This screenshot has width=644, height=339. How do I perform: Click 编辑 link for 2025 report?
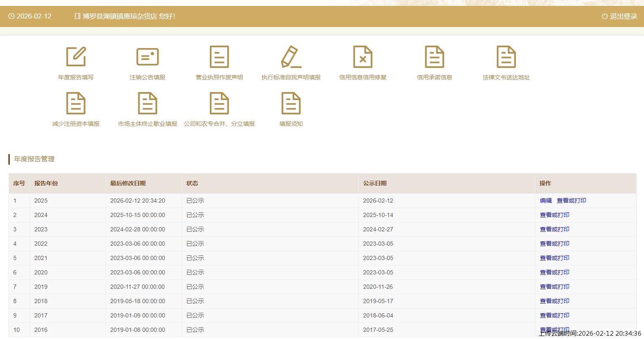[546, 201]
